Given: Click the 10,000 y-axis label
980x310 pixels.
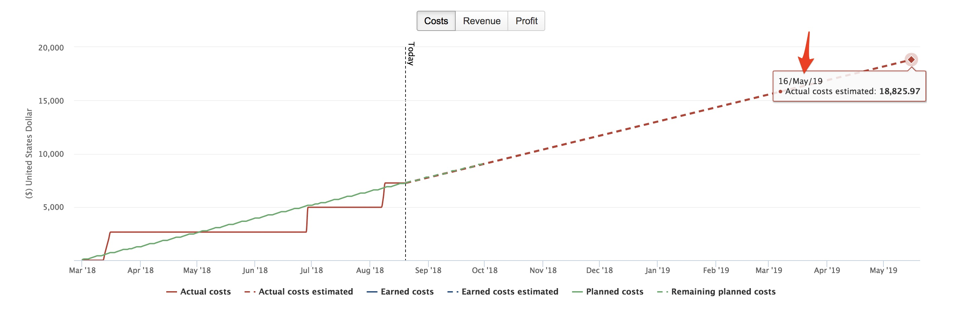Looking at the screenshot, I should pyautogui.click(x=51, y=154).
